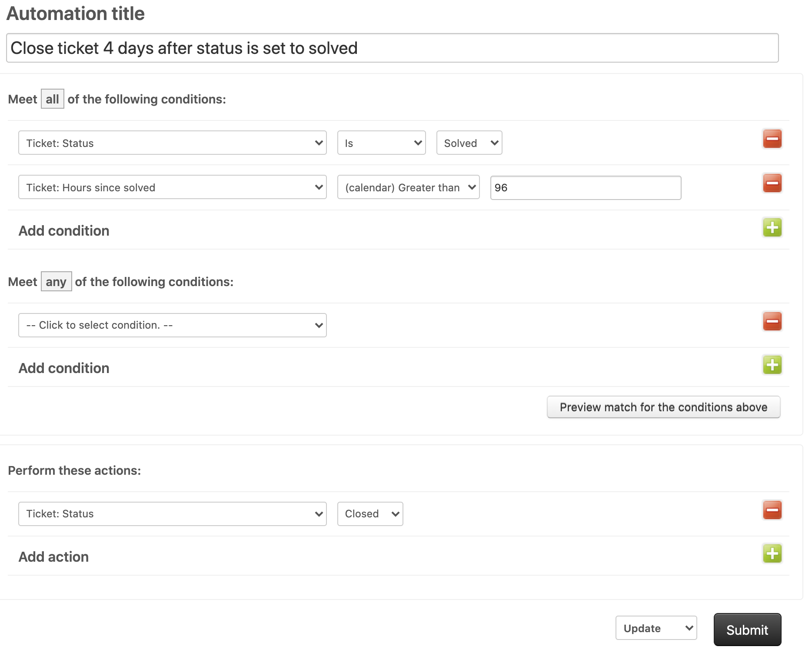Remove the unselected condition row
Screen dimensions: 812x653
point(772,322)
